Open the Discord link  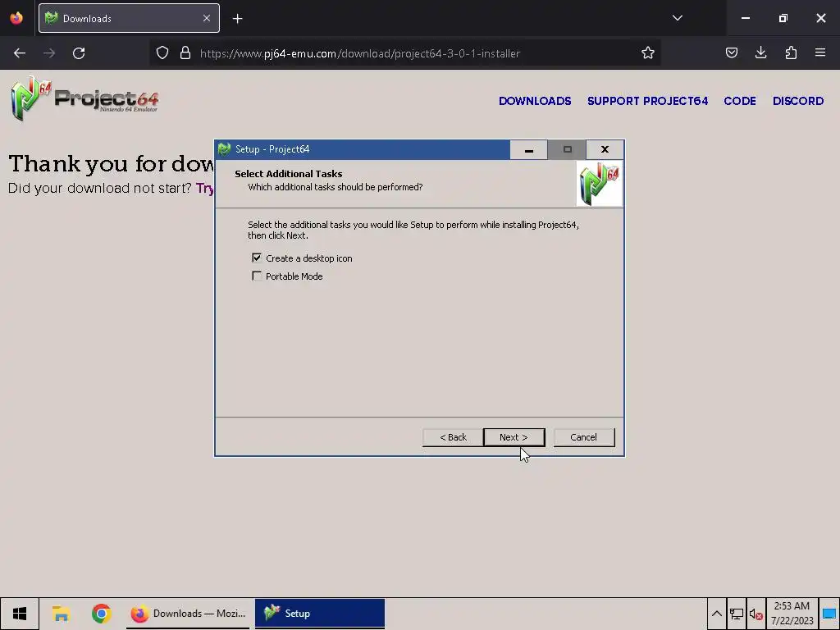pyautogui.click(x=797, y=101)
